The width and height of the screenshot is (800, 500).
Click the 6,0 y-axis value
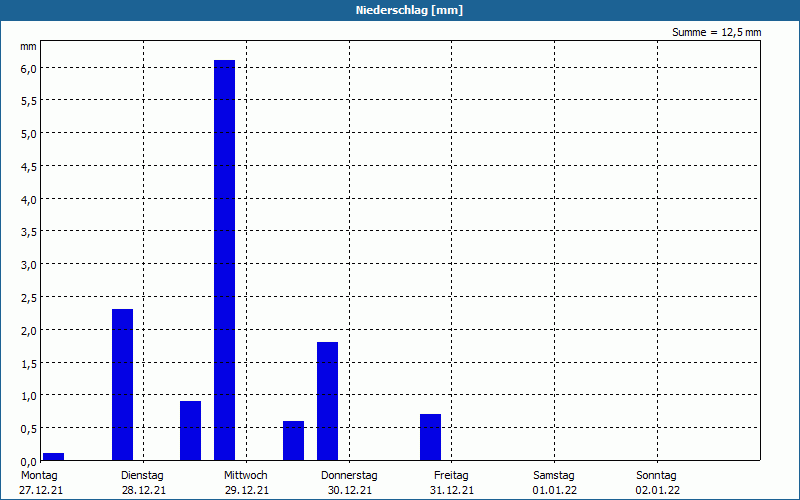coord(29,69)
